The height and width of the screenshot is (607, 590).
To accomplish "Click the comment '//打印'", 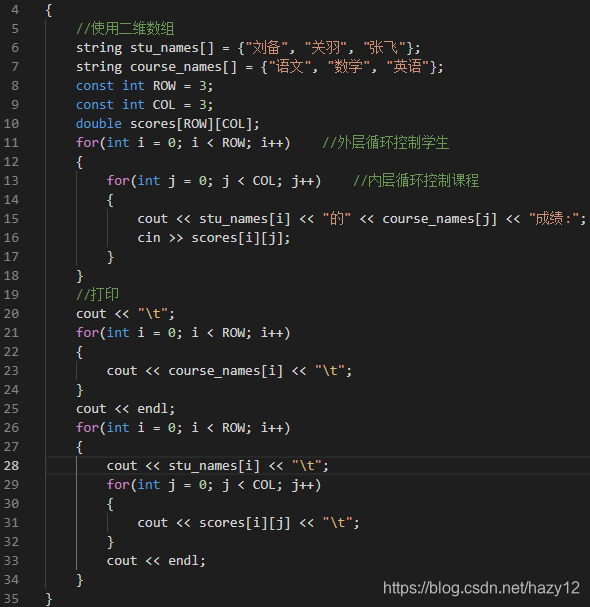I will tap(98, 295).
